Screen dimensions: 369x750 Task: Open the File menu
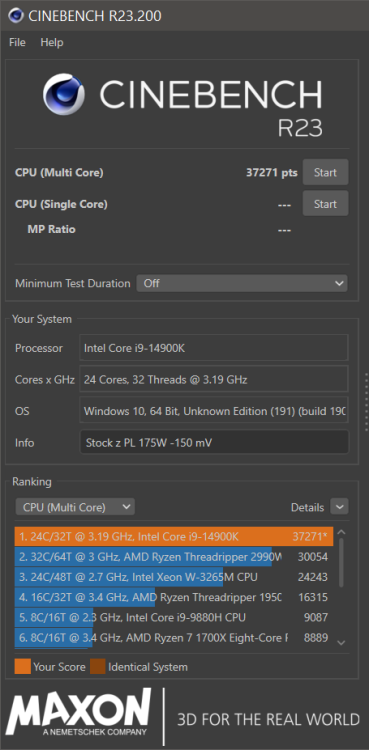pos(17,42)
